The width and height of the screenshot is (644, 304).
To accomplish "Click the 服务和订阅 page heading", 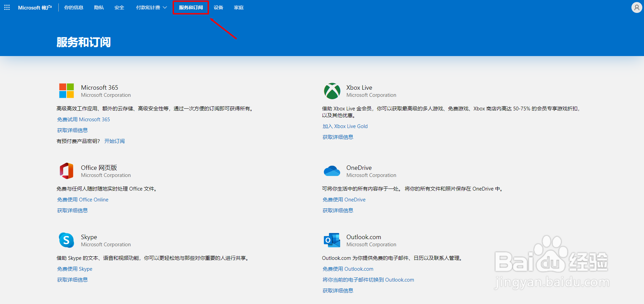I will click(x=84, y=42).
